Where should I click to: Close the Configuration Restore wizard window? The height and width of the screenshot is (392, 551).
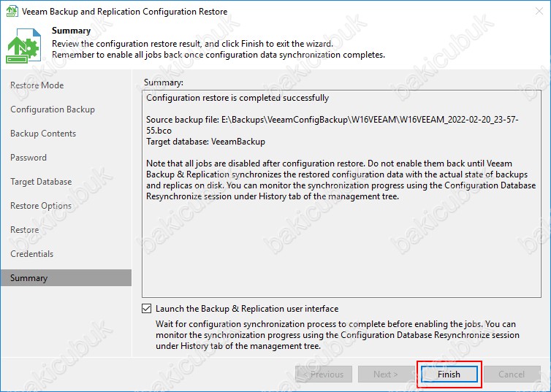pyautogui.click(x=539, y=11)
